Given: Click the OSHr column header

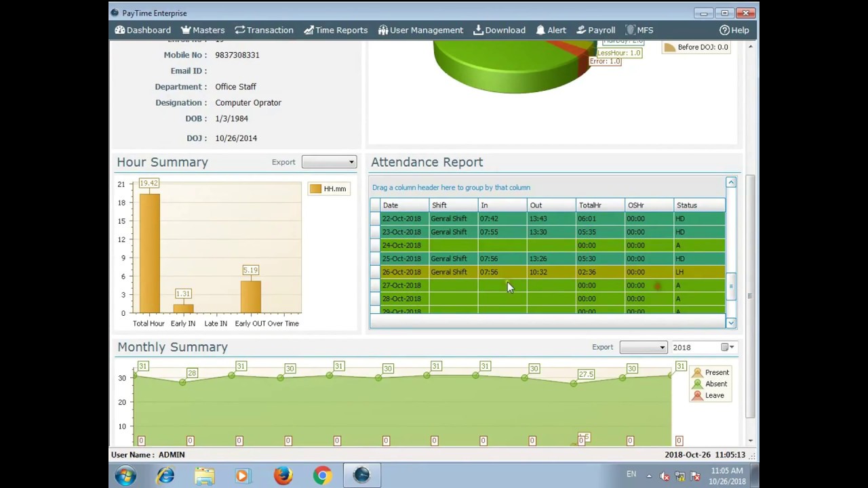Looking at the screenshot, I should pos(649,205).
